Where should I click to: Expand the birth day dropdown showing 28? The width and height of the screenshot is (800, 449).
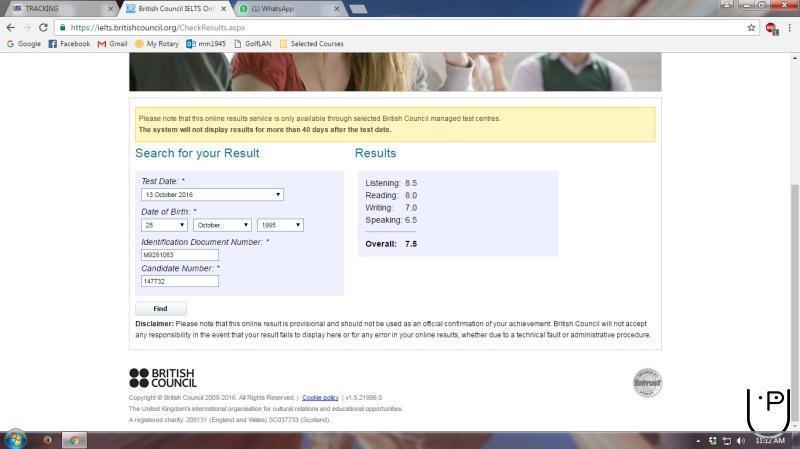pyautogui.click(x=164, y=225)
